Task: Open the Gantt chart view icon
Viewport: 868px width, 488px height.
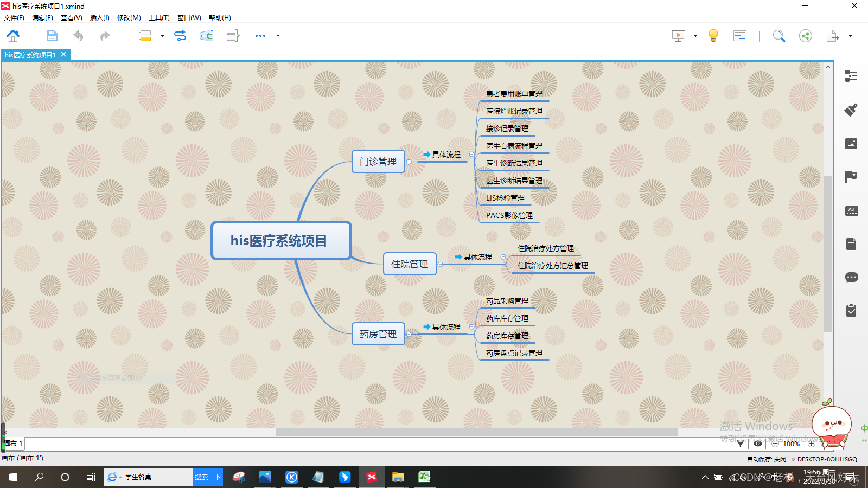Action: (740, 36)
